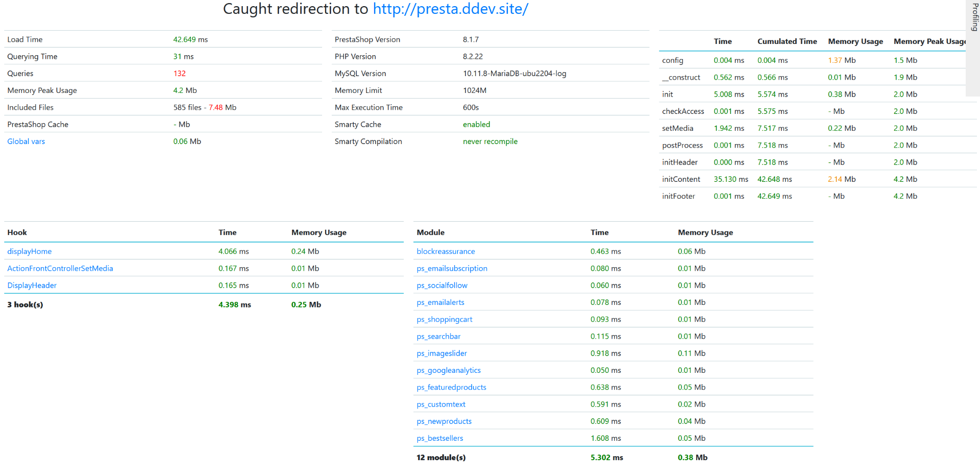The image size is (980, 474).
Task: Open the displayHome hook link
Action: [x=30, y=251]
